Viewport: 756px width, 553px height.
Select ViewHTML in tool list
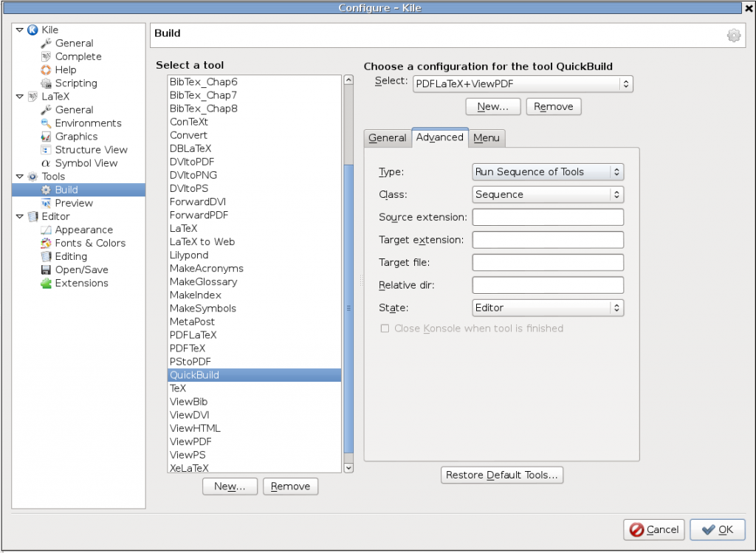click(x=255, y=428)
